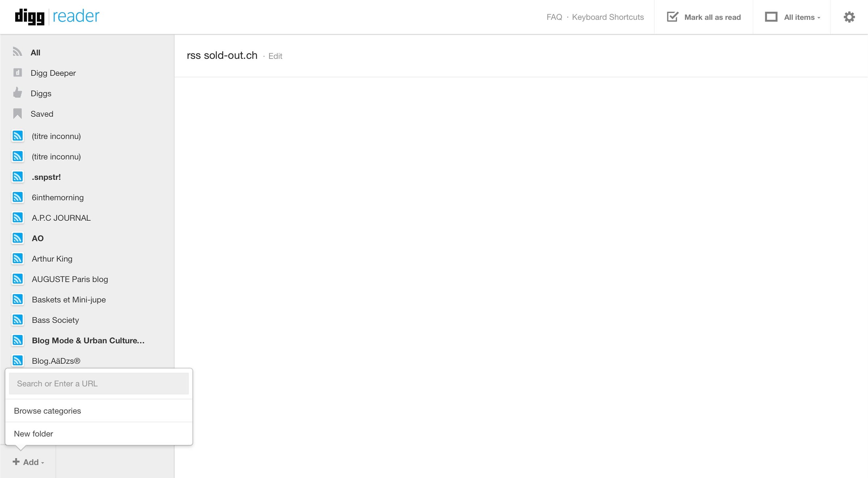Click the RSS icon beside All
Viewport: 868px width, 478px height.
(x=17, y=52)
